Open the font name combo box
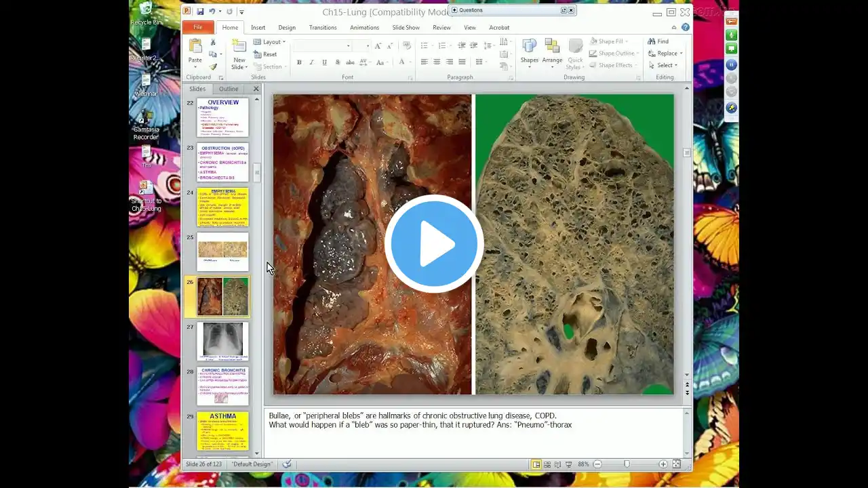The width and height of the screenshot is (868, 488). (x=322, y=45)
